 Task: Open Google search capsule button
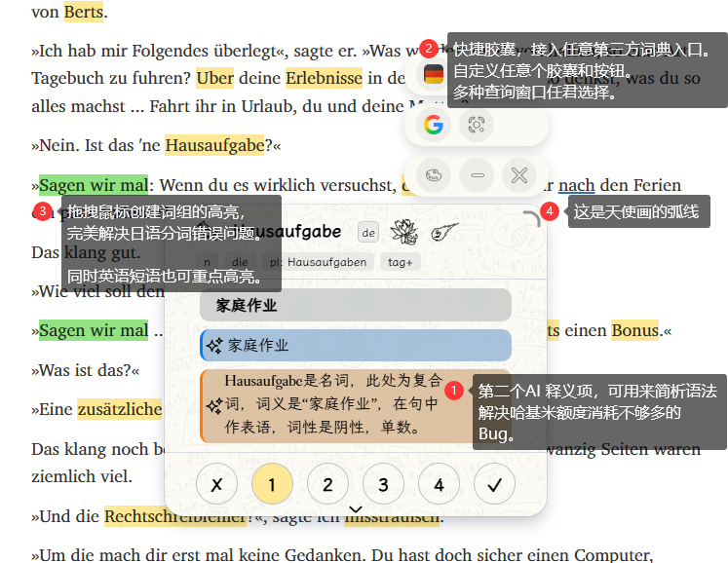click(x=434, y=125)
